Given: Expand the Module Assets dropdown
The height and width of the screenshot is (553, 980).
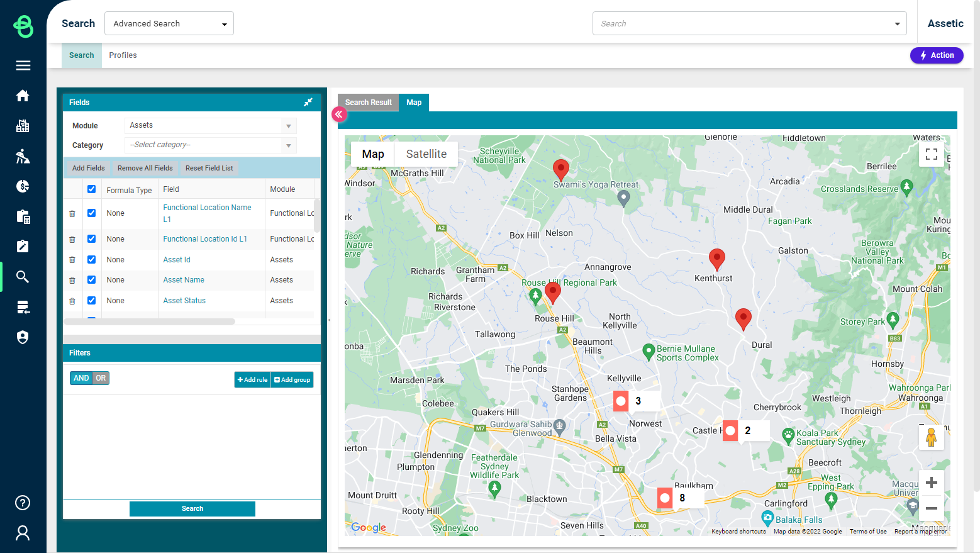Looking at the screenshot, I should tap(210, 126).
